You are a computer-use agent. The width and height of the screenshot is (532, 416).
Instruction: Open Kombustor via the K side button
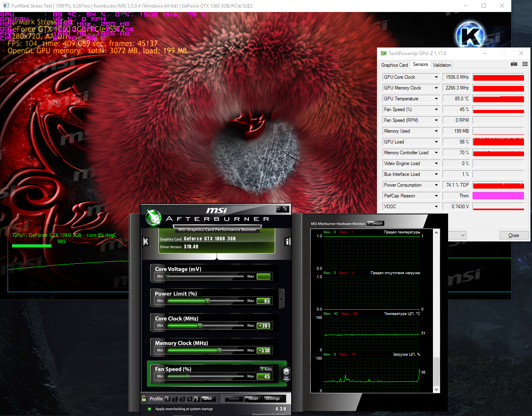pos(146,241)
